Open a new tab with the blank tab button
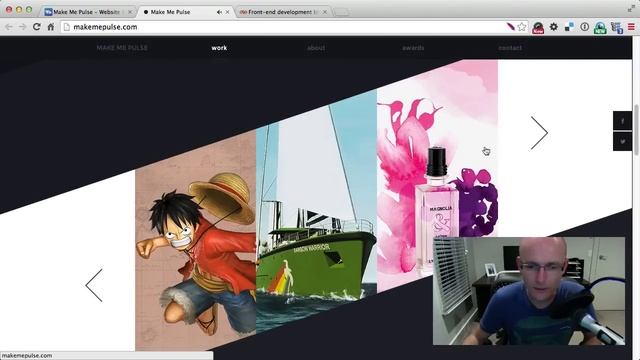This screenshot has width=640, height=360. (x=341, y=13)
